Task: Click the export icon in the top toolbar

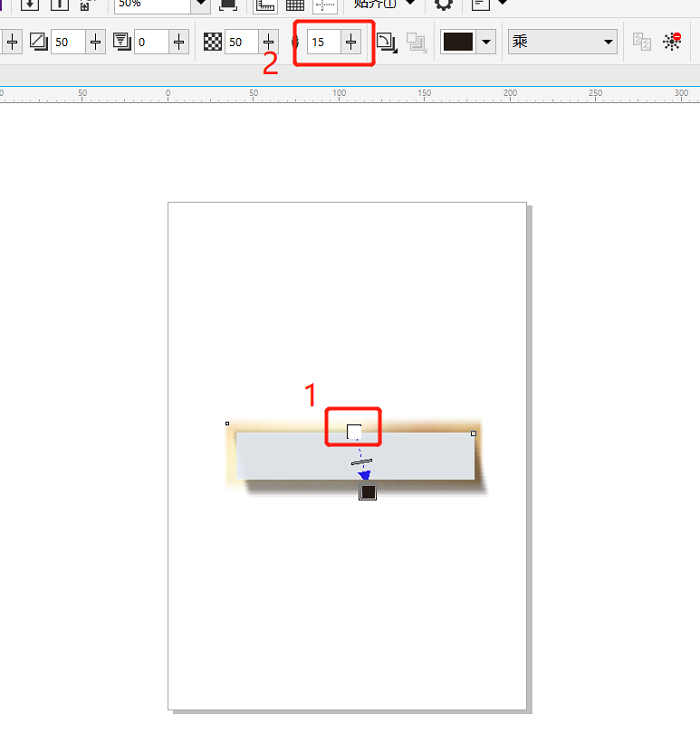Action: coord(59,5)
